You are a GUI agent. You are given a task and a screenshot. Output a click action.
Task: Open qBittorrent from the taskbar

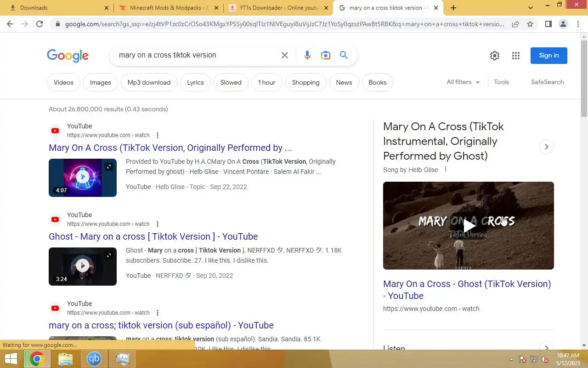coord(94,359)
